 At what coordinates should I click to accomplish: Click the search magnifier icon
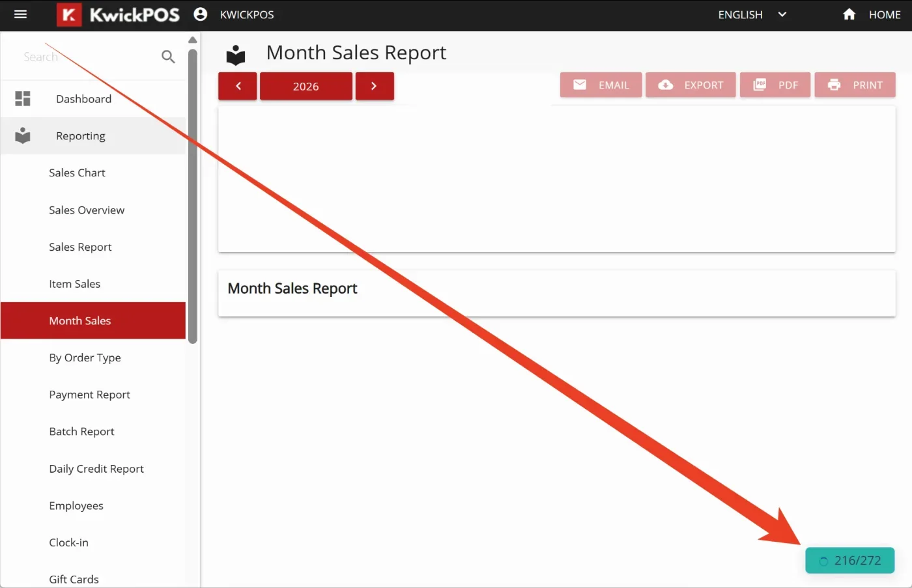[x=168, y=57]
